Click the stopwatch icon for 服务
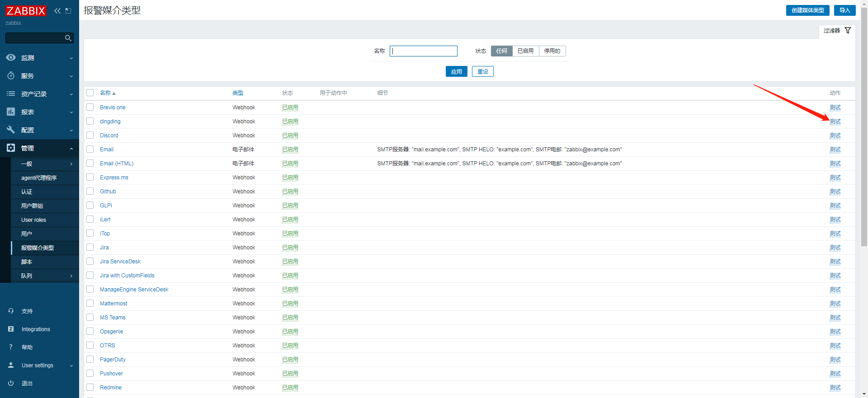The height and width of the screenshot is (398, 868). [11, 75]
